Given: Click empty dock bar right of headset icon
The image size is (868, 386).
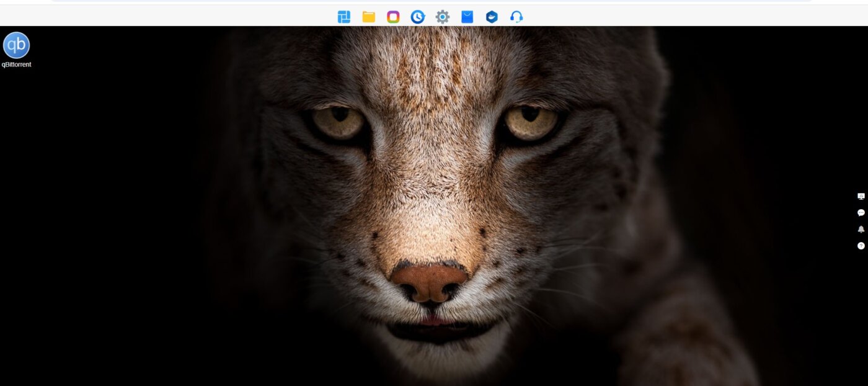Looking at the screenshot, I should (682, 17).
